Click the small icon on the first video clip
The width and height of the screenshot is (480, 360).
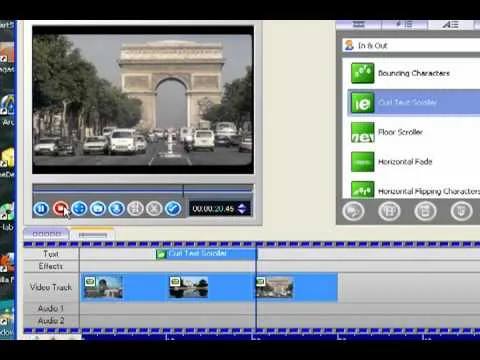(x=90, y=282)
